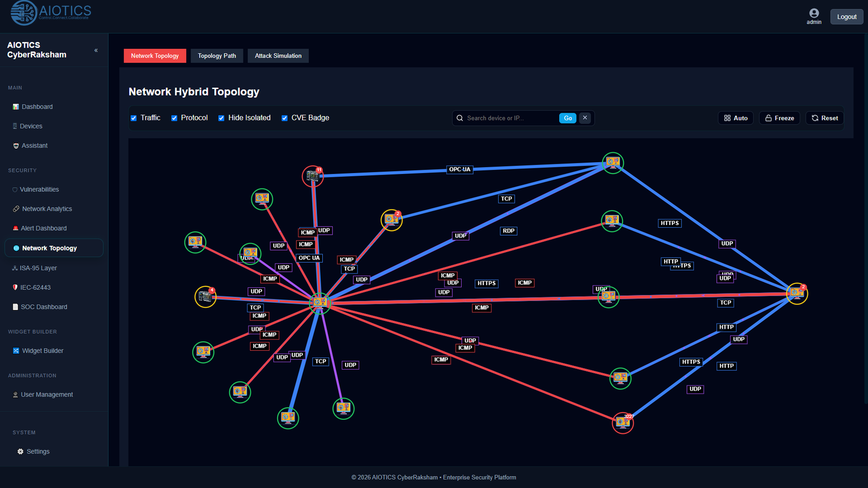Screen dimensions: 868x488
Task: Focus the Search device or IP field
Action: coord(510,118)
